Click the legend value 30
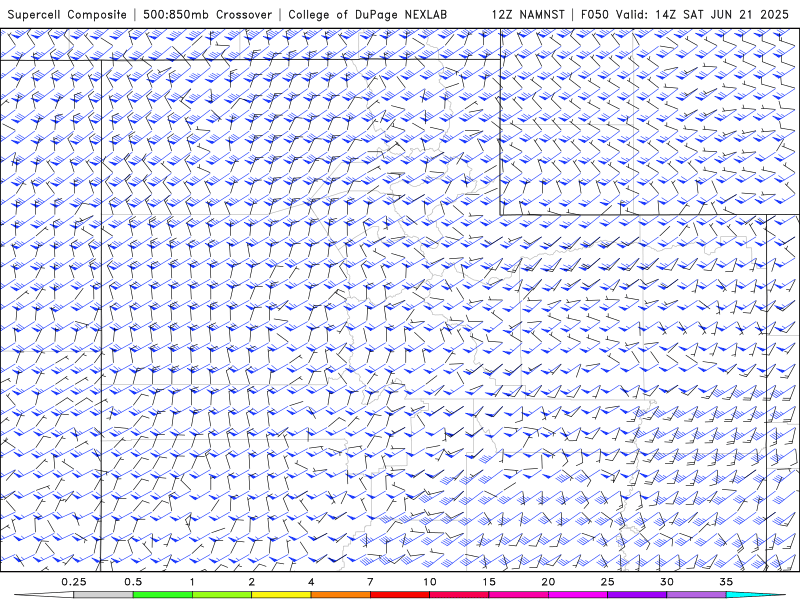 click(666, 582)
